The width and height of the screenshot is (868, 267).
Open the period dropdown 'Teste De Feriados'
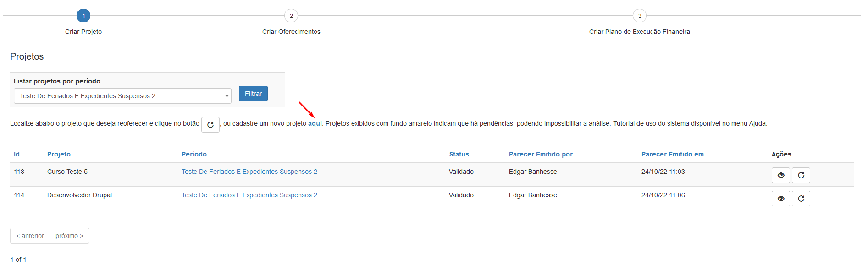(x=122, y=96)
